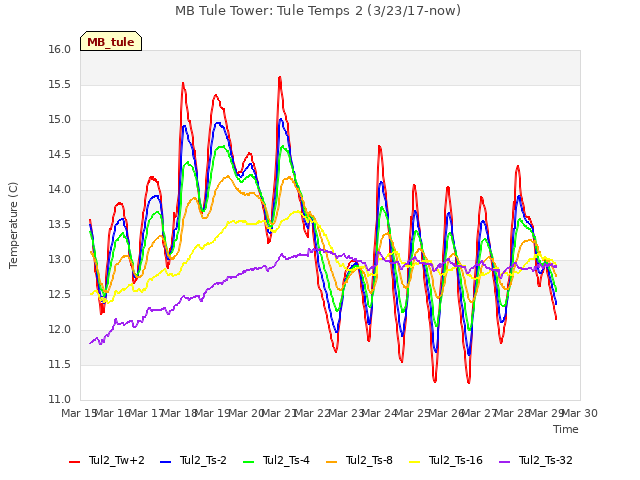
Task: Click the Tul2_Ts-2 legend label
Action: click(x=203, y=460)
